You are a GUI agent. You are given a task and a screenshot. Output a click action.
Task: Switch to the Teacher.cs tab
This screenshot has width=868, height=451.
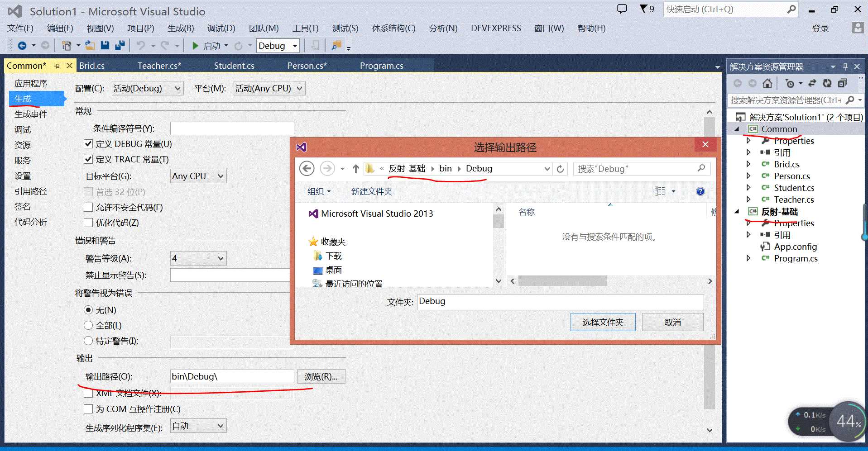tap(159, 66)
